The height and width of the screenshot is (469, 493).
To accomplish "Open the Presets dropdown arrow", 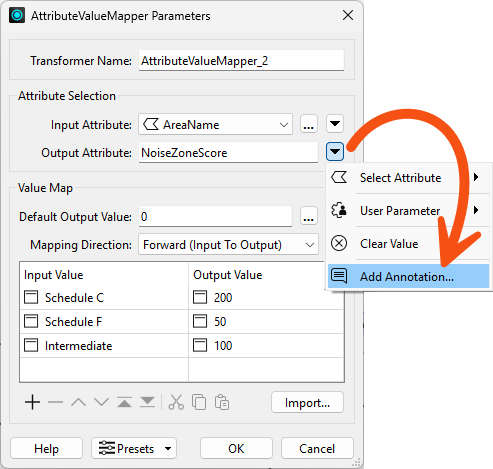I will tap(168, 449).
